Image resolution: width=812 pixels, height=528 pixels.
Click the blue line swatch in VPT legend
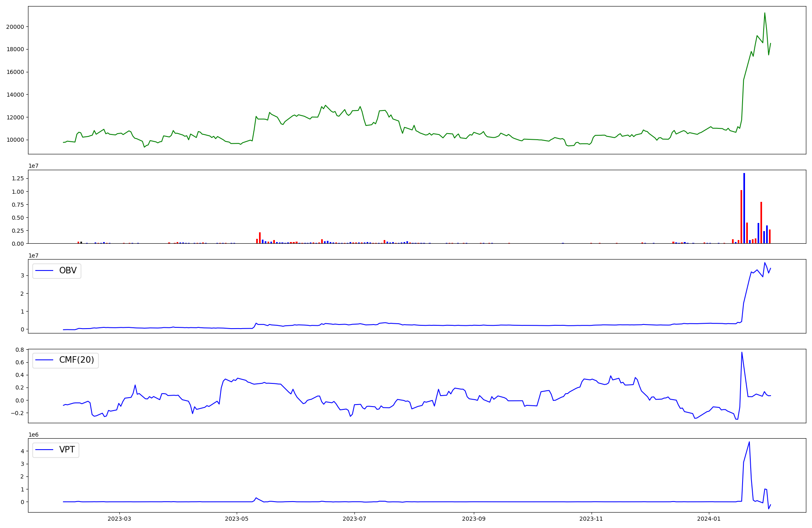[x=44, y=450]
